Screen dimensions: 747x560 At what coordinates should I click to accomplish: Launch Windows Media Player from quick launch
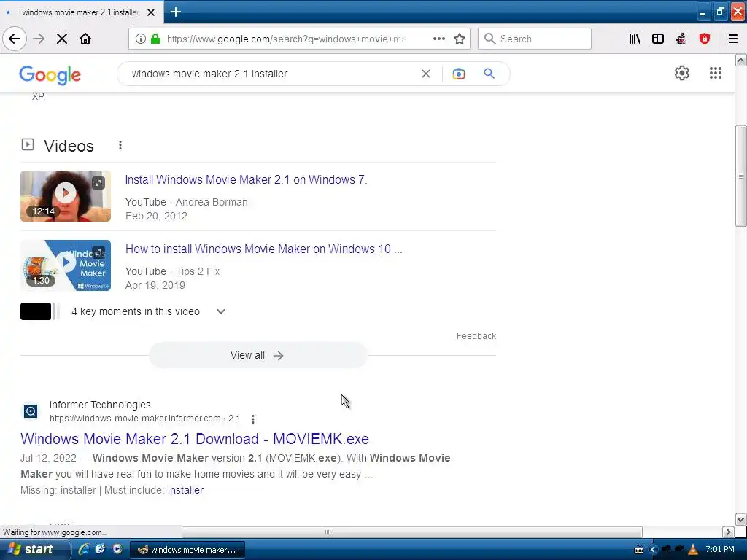(117, 549)
